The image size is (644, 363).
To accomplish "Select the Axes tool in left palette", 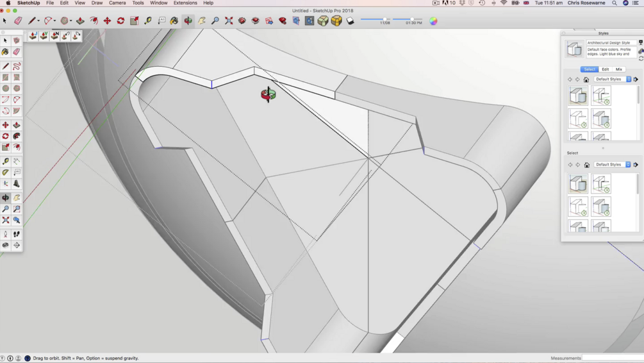I will pos(5,183).
